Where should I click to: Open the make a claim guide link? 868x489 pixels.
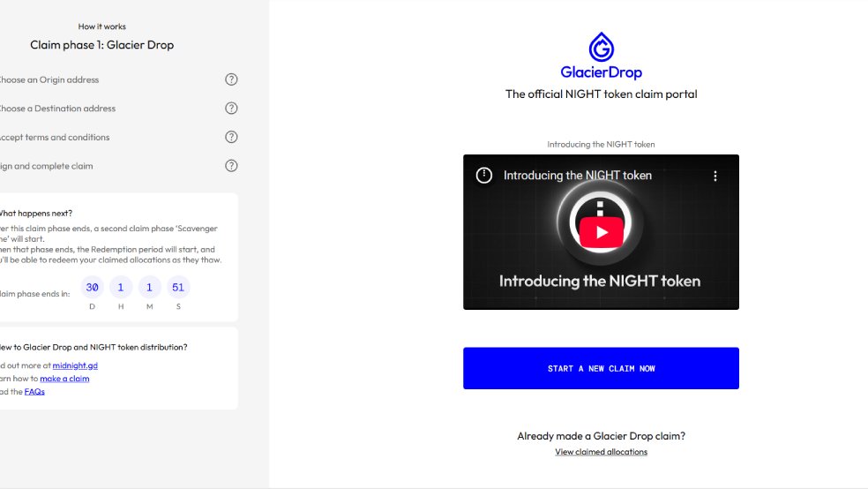point(64,379)
